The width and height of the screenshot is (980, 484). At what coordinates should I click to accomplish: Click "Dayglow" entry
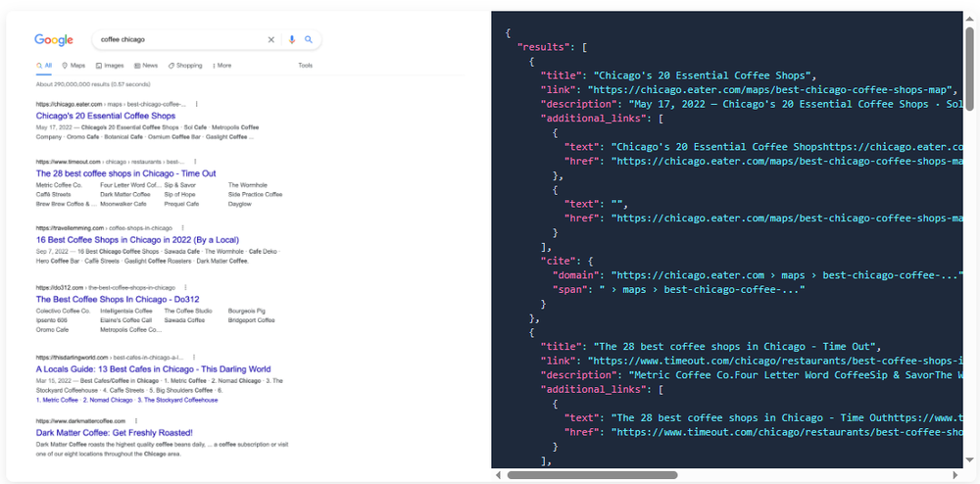tap(240, 204)
